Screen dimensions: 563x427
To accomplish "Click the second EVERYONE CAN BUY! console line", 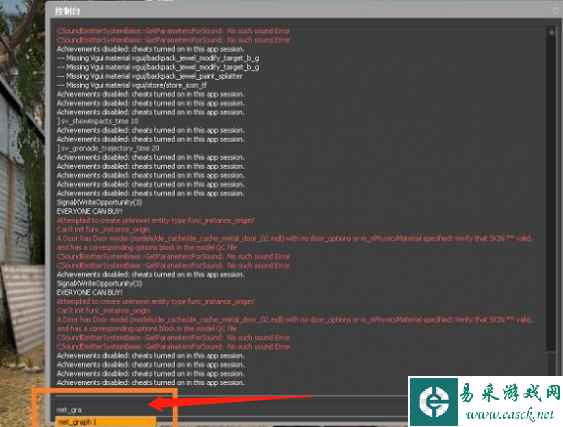I will click(x=89, y=292).
